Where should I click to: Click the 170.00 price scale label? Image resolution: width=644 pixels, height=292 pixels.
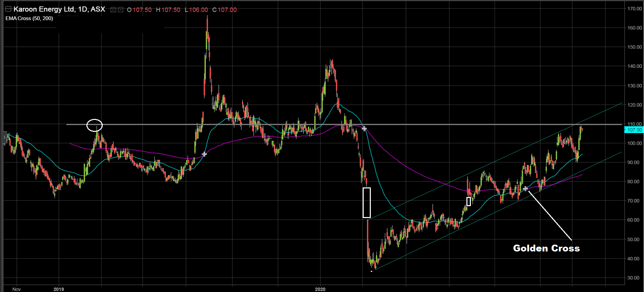(634, 9)
